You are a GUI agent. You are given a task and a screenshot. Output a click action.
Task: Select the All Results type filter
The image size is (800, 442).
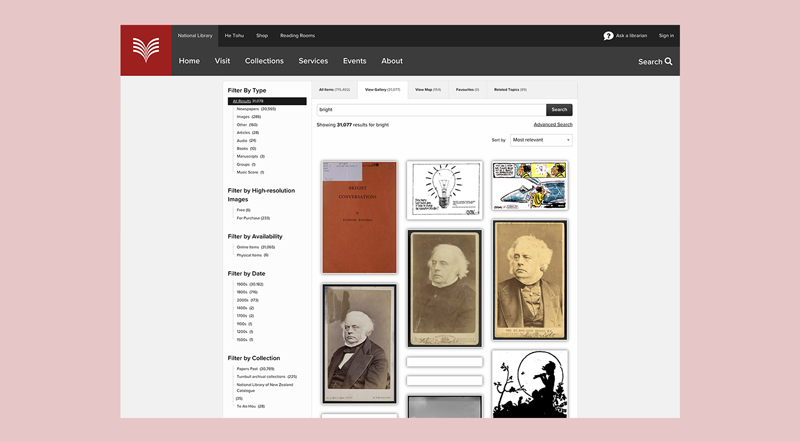[x=267, y=101]
